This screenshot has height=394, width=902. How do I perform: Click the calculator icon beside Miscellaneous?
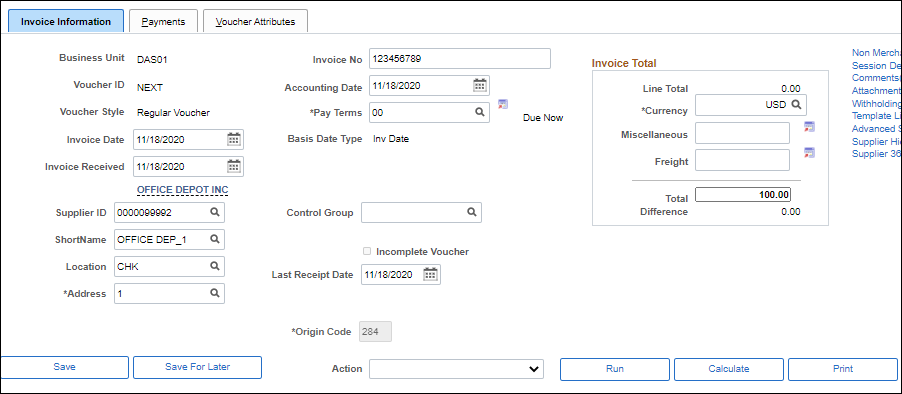tap(809, 127)
